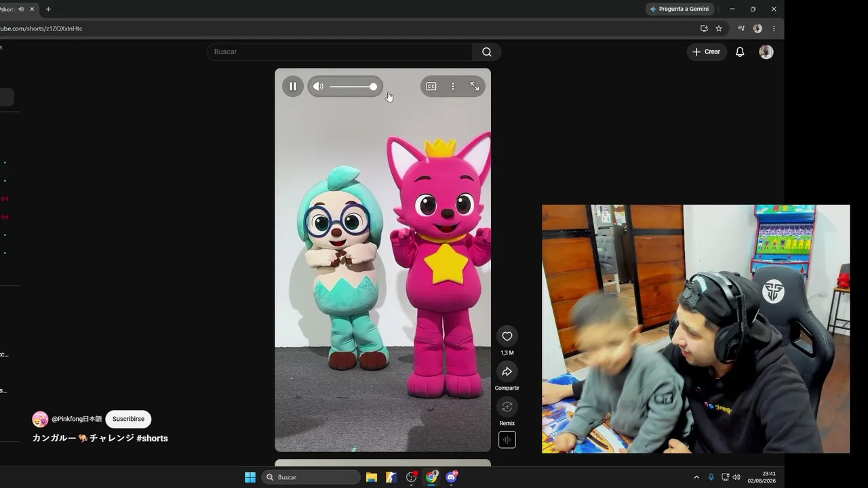Open the Pinkfong channel avatar
Screen dimensions: 868x488
(x=40, y=419)
